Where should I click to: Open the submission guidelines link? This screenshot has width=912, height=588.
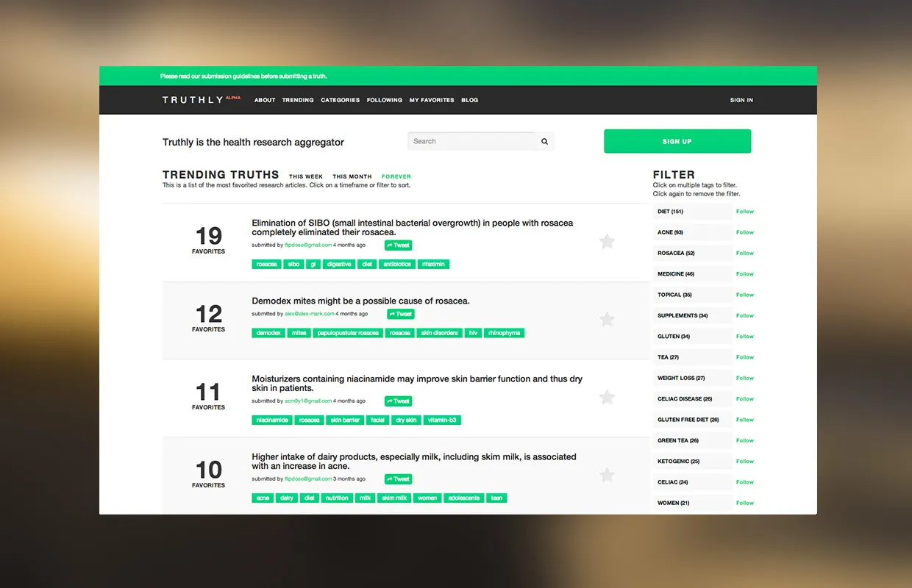tap(244, 76)
